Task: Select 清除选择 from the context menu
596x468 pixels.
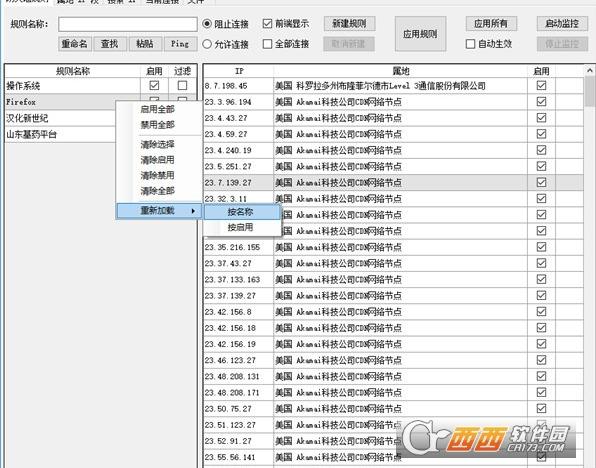Action: pos(157,144)
